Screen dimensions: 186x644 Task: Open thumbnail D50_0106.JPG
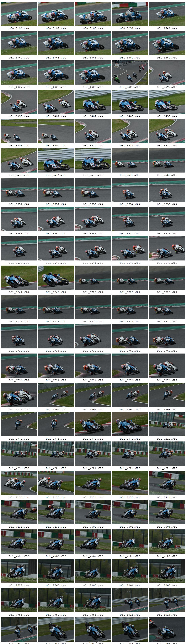point(19,14)
